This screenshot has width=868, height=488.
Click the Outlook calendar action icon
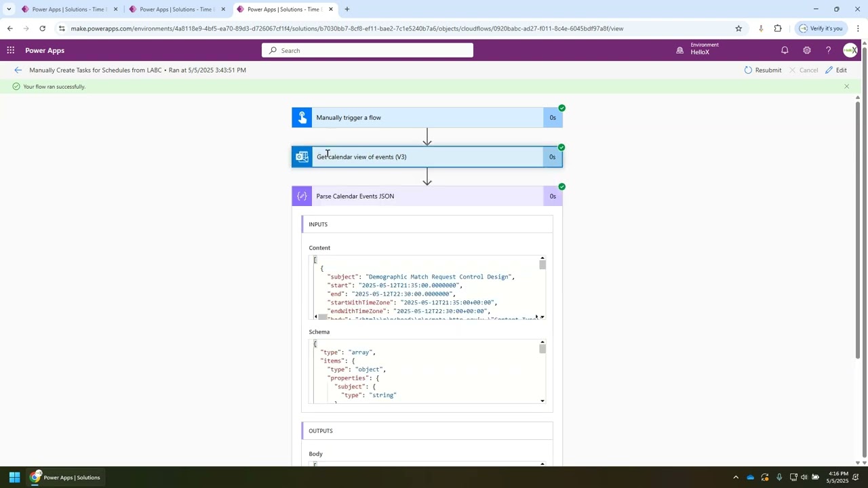click(302, 157)
